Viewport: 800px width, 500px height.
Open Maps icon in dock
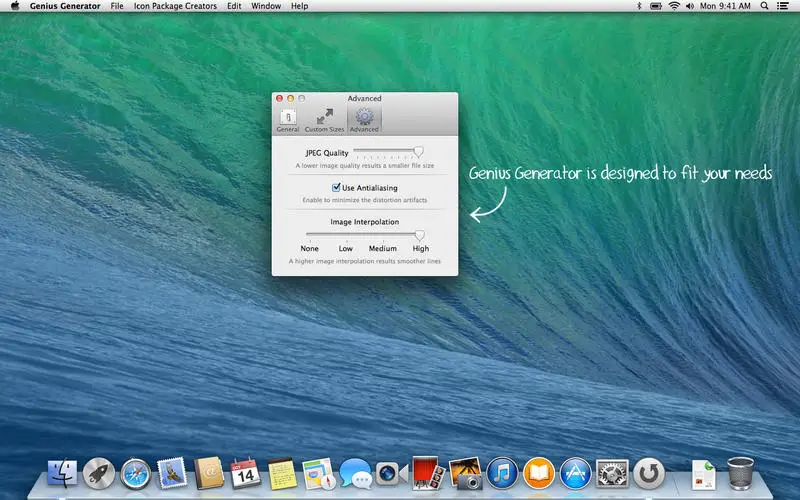(x=319, y=473)
